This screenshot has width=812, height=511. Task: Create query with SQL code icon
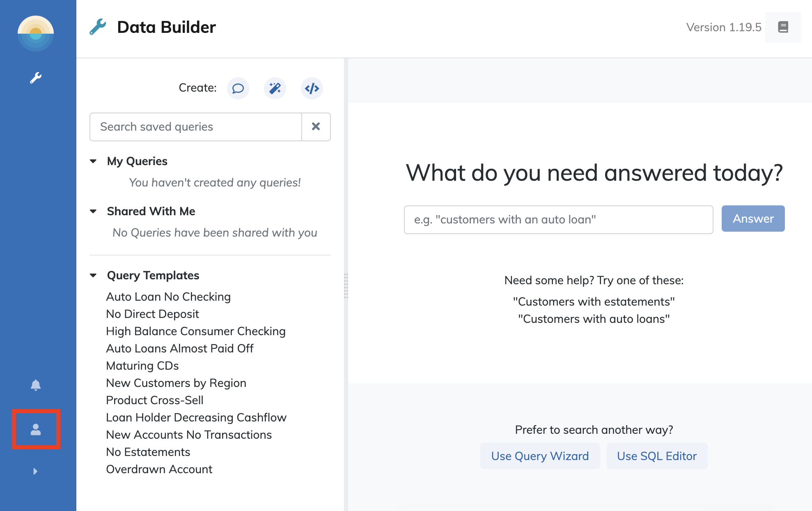pos(312,88)
